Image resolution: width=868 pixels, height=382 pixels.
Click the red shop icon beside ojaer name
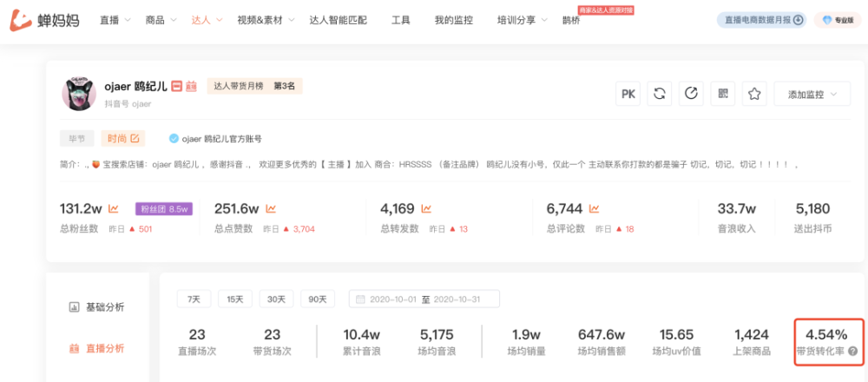176,86
